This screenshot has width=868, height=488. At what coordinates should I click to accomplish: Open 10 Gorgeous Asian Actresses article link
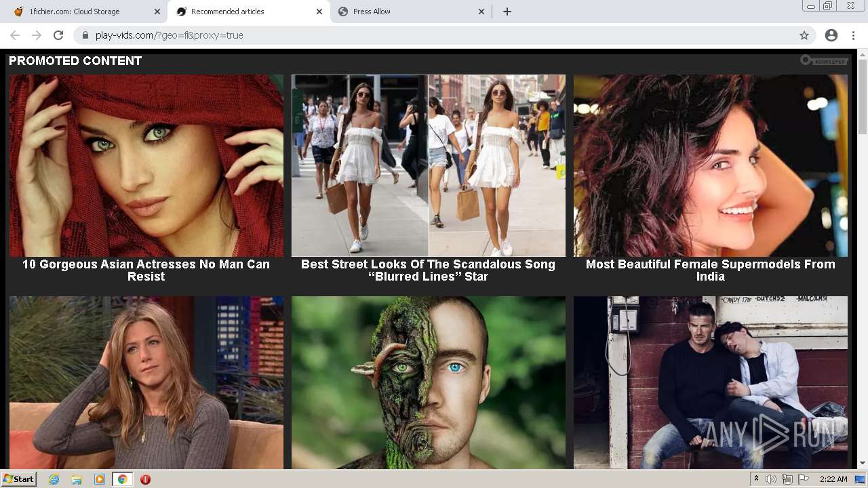click(146, 270)
